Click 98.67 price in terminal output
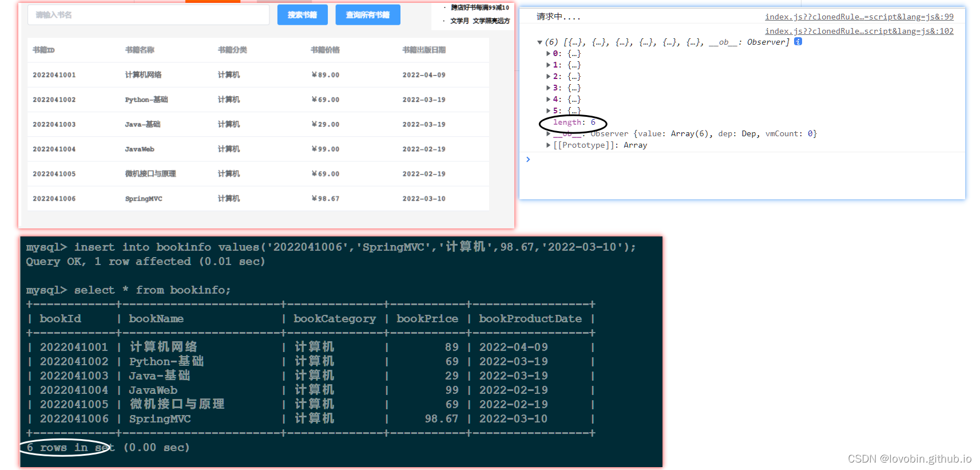The height and width of the screenshot is (470, 980). click(441, 419)
